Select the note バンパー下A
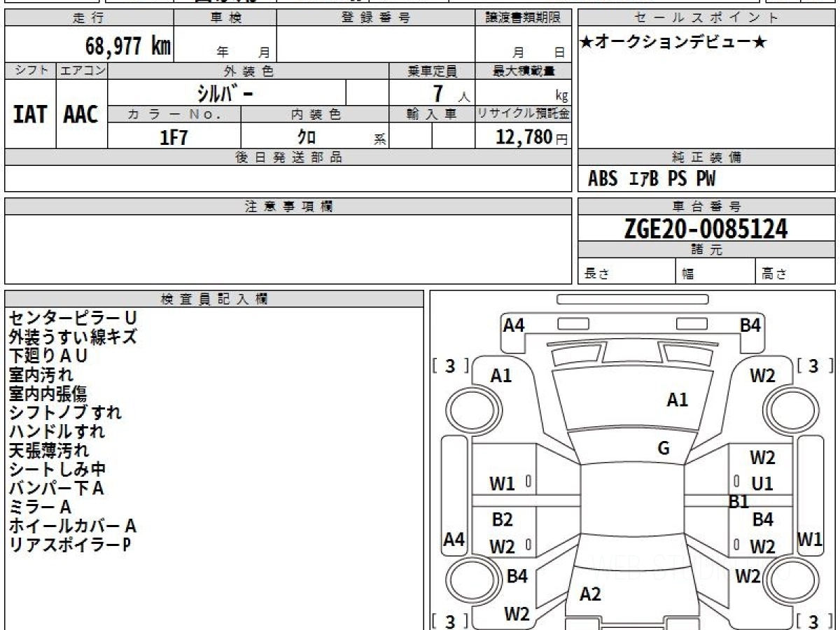Viewport: 840px width, 630px height. coord(57,489)
